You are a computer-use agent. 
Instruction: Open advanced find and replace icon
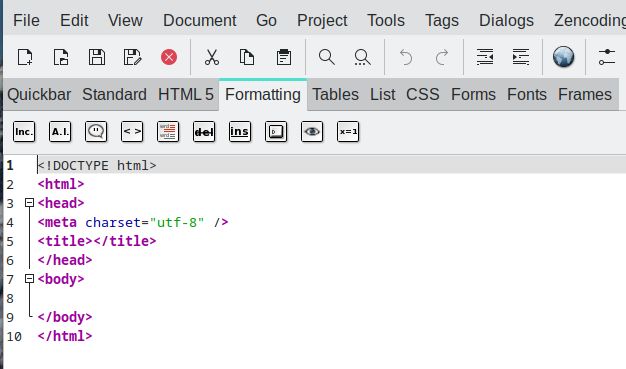tap(362, 57)
